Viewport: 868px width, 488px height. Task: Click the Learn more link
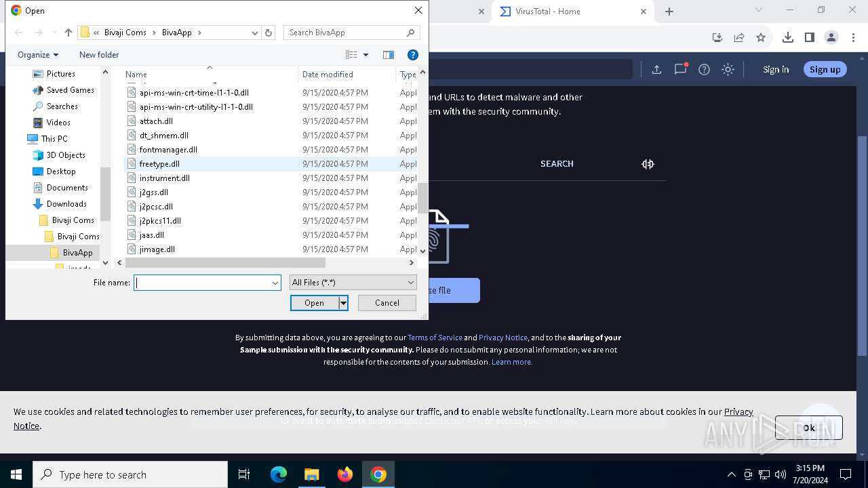pyautogui.click(x=512, y=362)
